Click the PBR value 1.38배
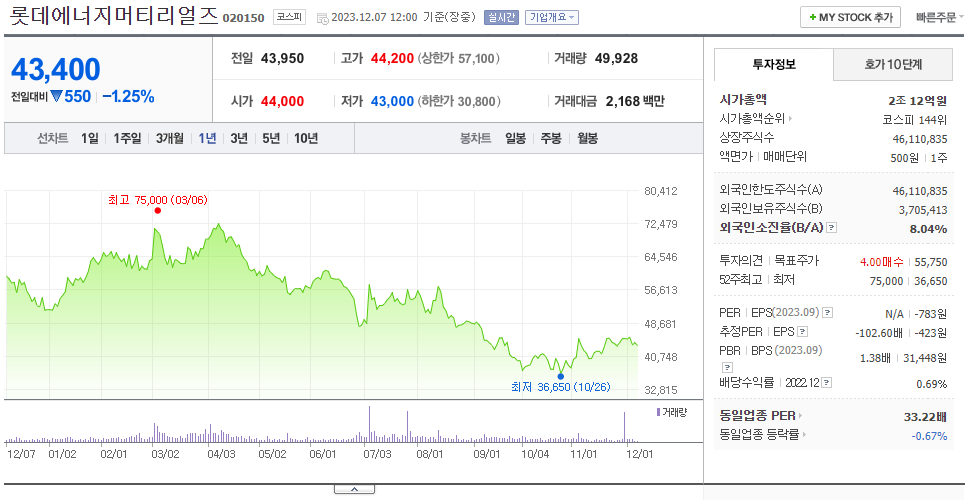968x500 pixels. (x=875, y=357)
